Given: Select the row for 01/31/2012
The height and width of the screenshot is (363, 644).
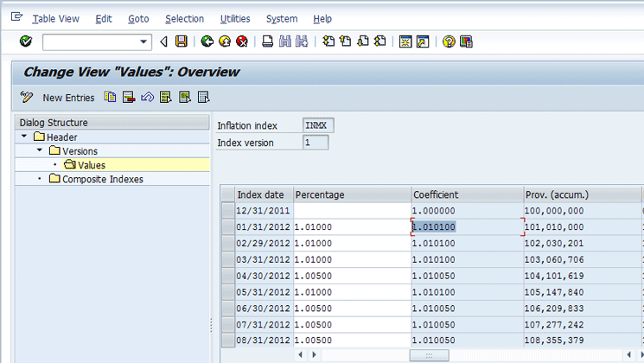Looking at the screenshot, I should click(227, 226).
